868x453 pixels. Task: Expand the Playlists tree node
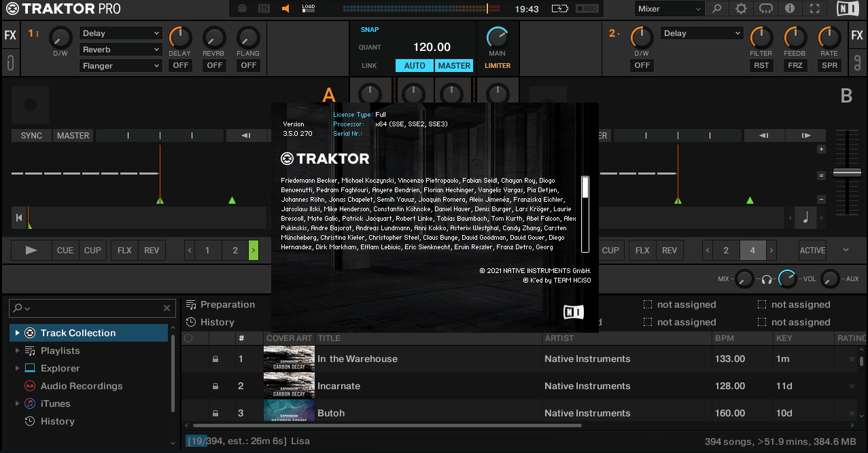[x=17, y=350]
